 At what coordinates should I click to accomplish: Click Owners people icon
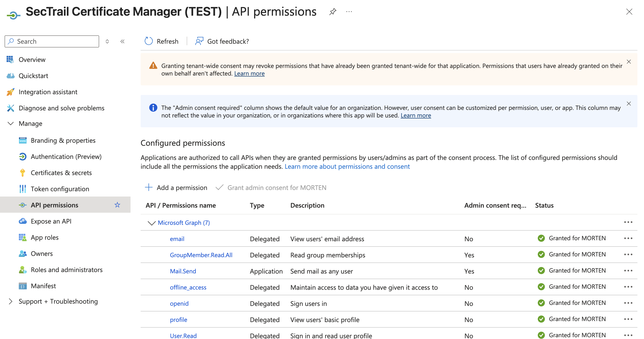(23, 254)
